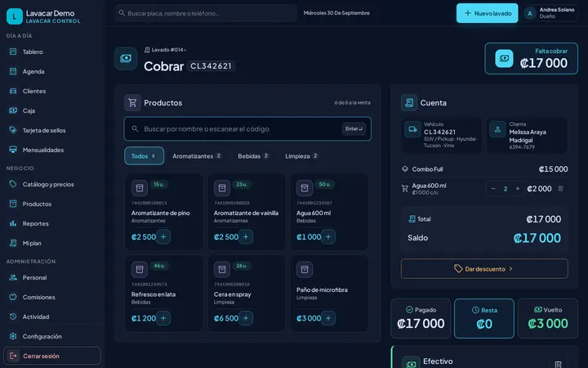This screenshot has height=368, width=588.
Task: Click the Cuenta receipt icon
Action: tap(409, 102)
